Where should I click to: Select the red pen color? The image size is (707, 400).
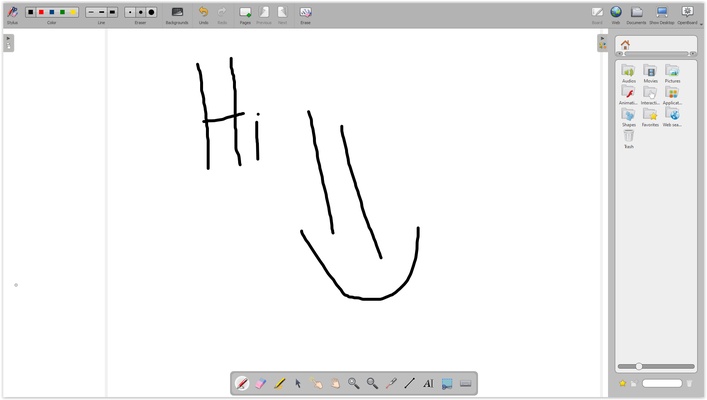(41, 12)
